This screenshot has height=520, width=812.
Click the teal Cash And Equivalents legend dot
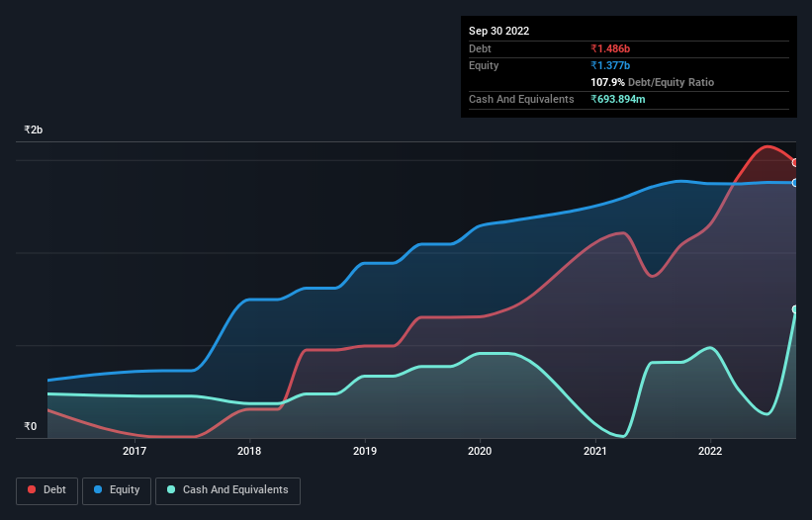[171, 489]
